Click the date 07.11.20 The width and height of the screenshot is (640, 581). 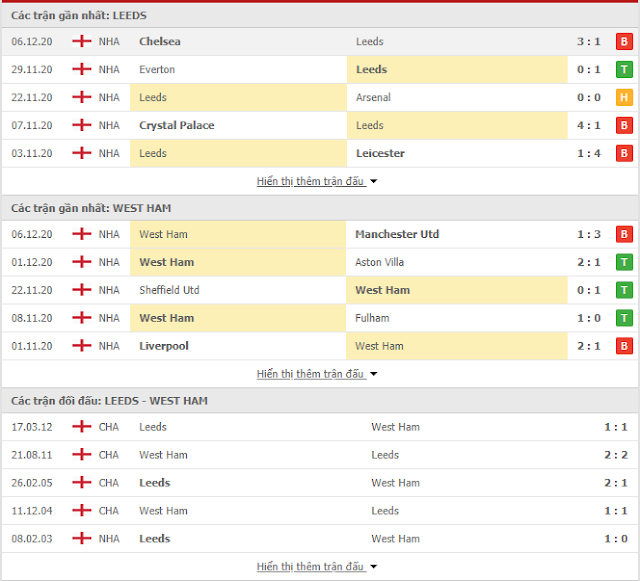pyautogui.click(x=32, y=125)
